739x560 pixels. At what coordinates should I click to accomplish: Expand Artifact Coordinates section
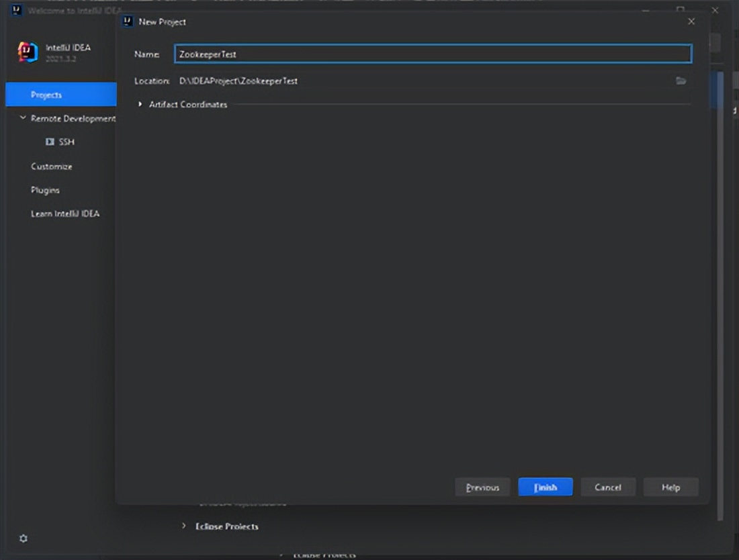140,104
